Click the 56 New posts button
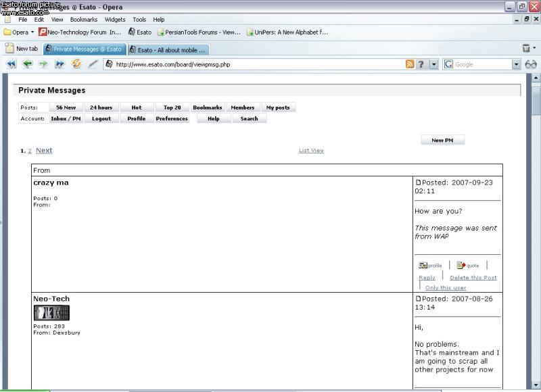Screen dimensions: 541x392 [66, 107]
